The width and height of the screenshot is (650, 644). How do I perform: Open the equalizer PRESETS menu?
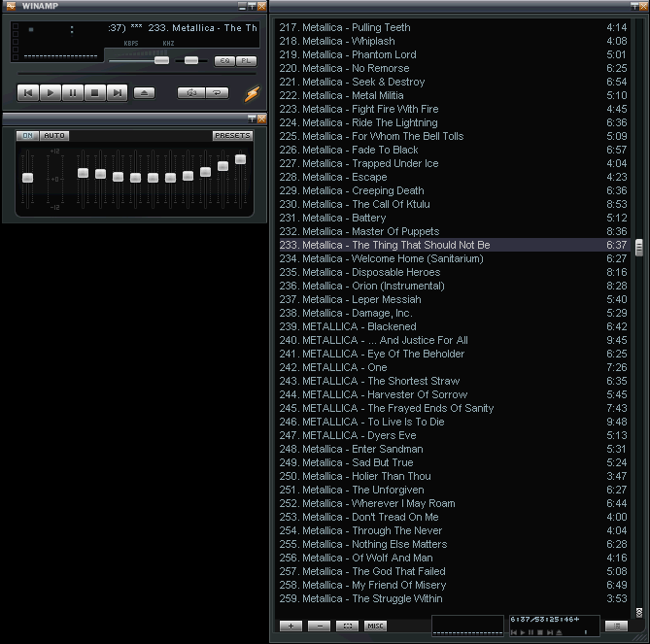[x=232, y=136]
